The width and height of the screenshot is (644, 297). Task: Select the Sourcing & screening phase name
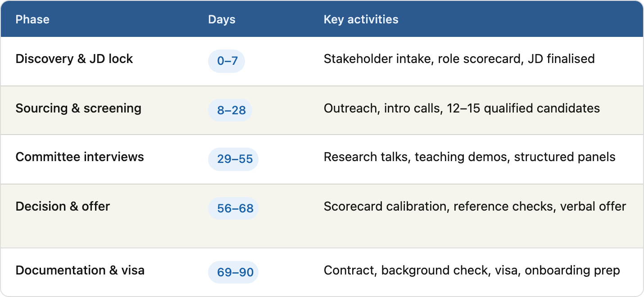(x=78, y=108)
